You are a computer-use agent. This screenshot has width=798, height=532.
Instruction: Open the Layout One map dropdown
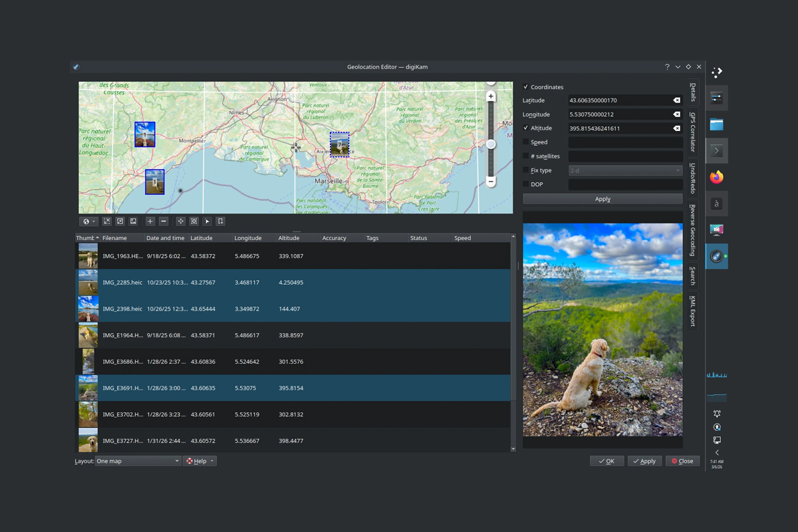coord(138,461)
